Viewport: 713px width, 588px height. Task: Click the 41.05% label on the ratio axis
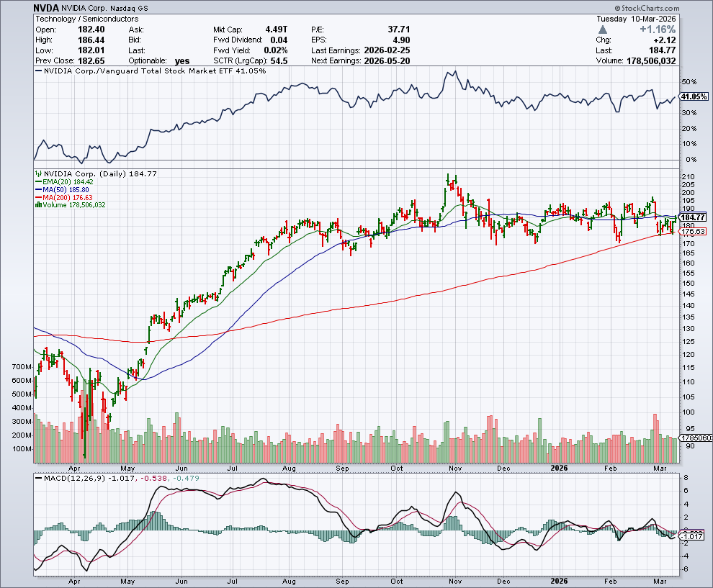point(694,96)
